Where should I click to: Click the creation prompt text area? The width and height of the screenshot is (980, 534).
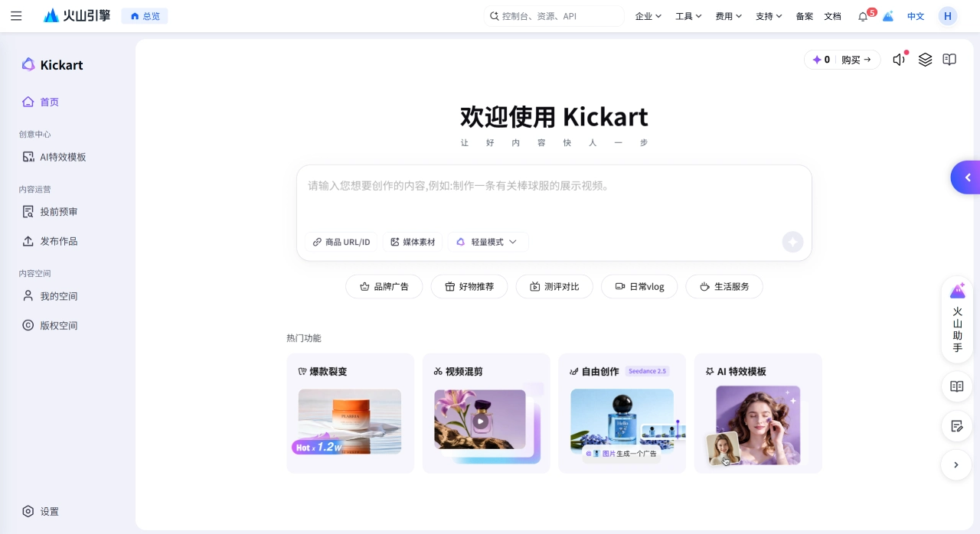(554, 197)
